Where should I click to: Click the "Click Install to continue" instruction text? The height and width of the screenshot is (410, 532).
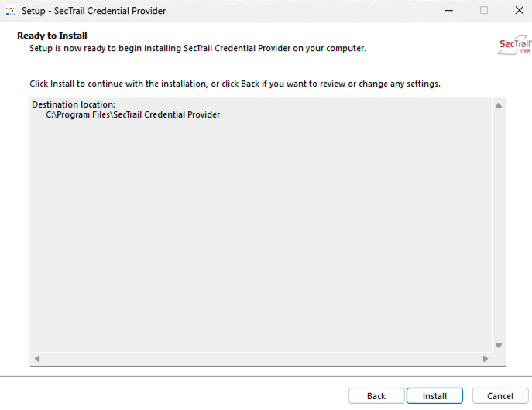click(x=235, y=84)
